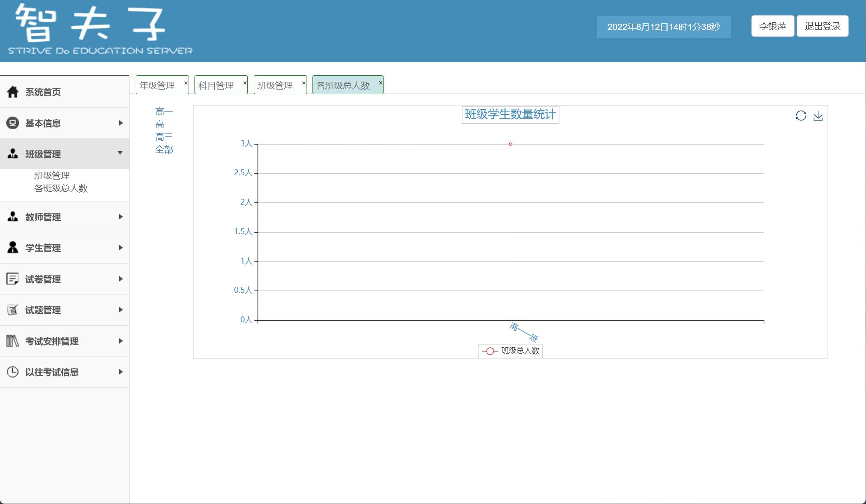
Task: Click the save chart as image icon
Action: click(818, 116)
